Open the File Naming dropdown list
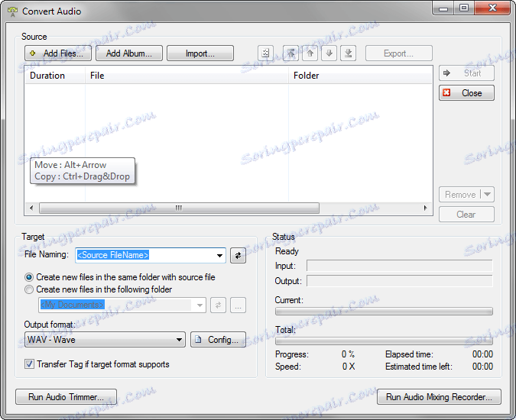This screenshot has width=516, height=420. (x=219, y=255)
